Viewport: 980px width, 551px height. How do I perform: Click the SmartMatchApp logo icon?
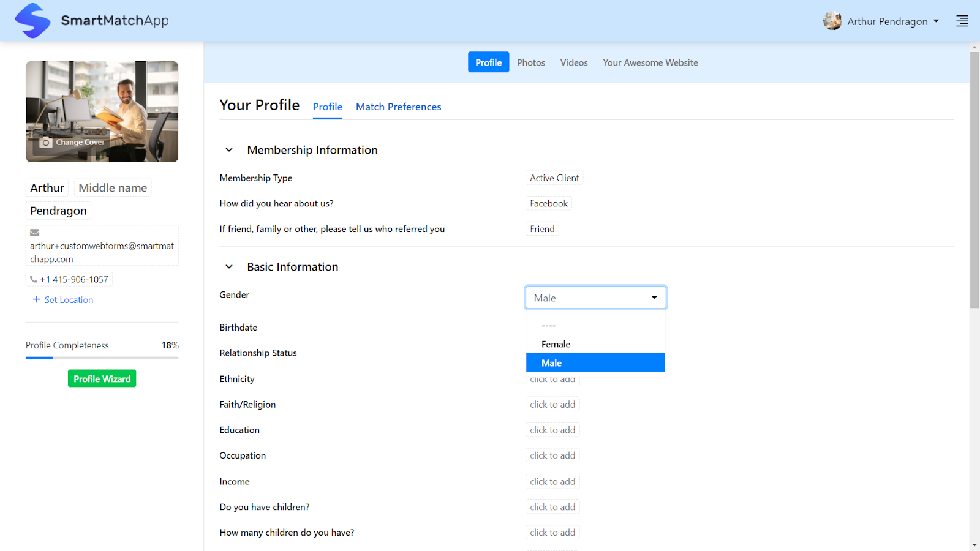point(34,20)
